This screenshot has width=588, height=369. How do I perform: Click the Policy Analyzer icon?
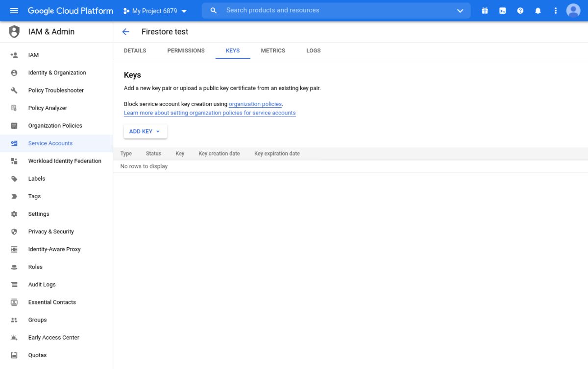(x=14, y=108)
